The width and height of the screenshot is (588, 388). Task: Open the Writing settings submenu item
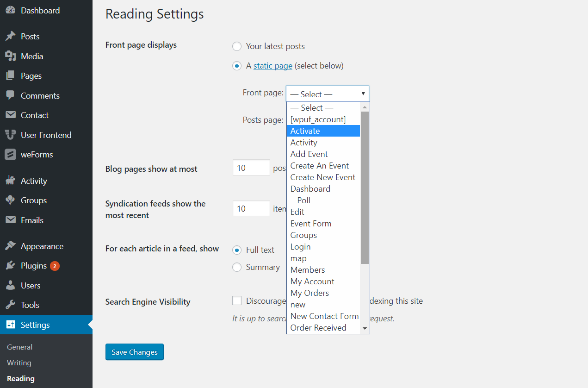click(x=19, y=363)
